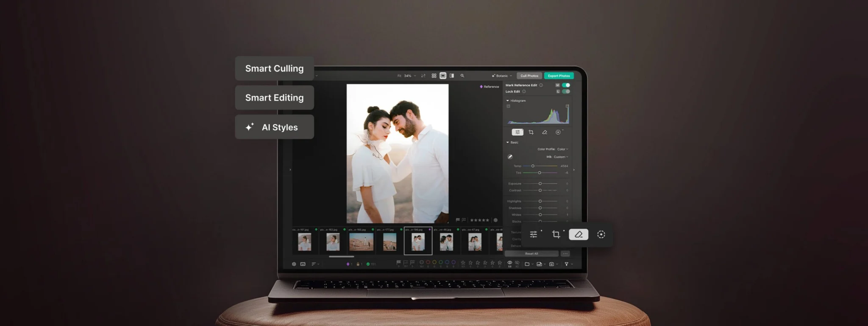Click the Smart Editing label
This screenshot has width=868, height=326.
tap(275, 98)
